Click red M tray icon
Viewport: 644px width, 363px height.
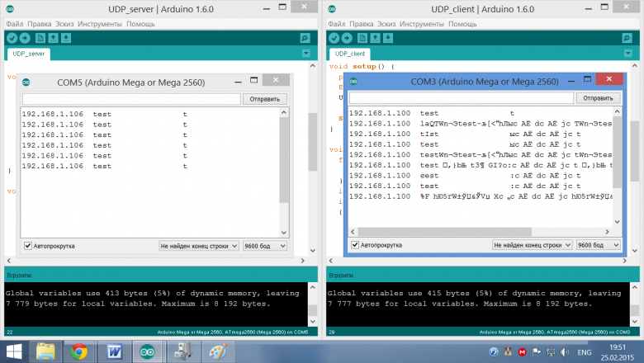(x=522, y=352)
